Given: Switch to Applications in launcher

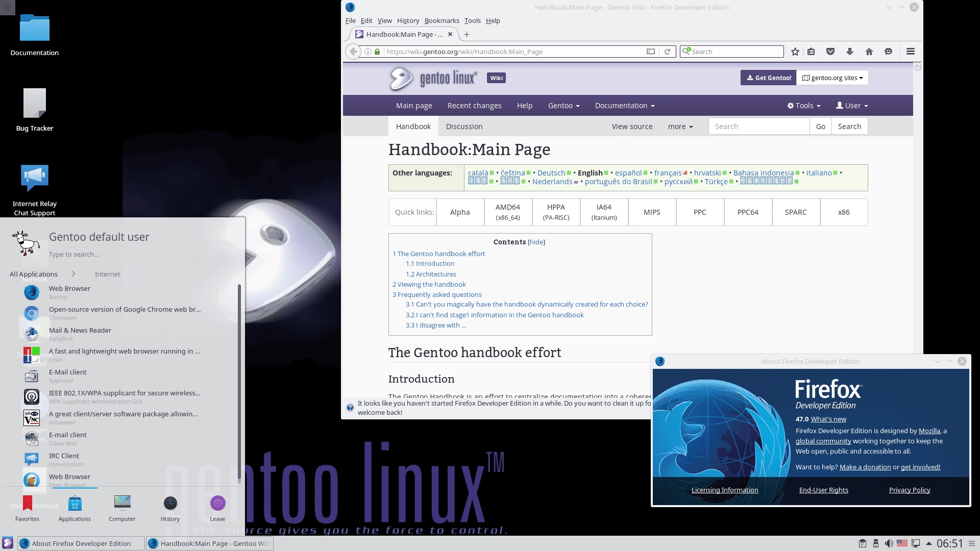Looking at the screenshot, I should click(75, 509).
